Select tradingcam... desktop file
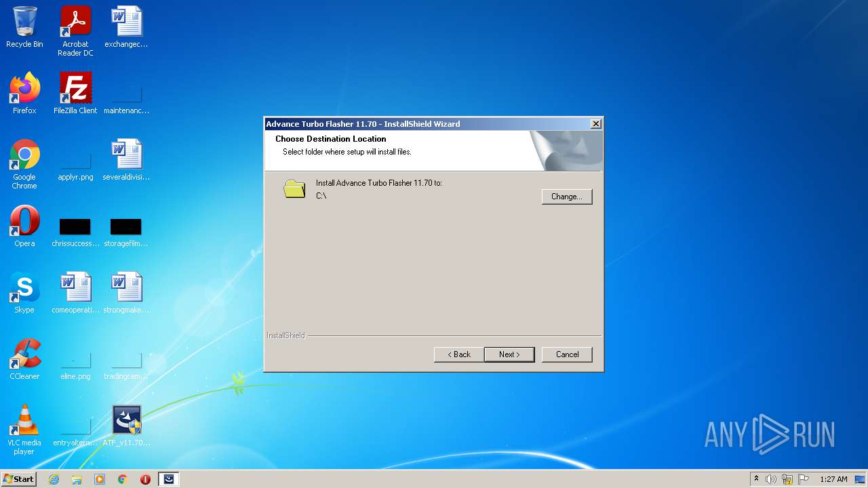 pyautogui.click(x=126, y=366)
